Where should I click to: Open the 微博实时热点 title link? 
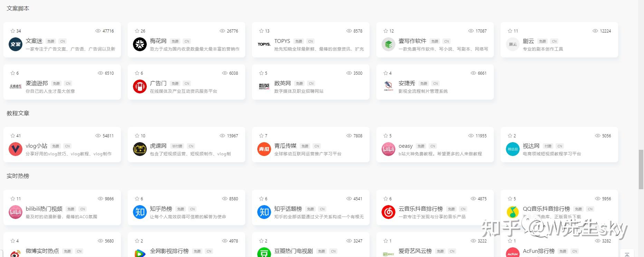click(x=42, y=251)
